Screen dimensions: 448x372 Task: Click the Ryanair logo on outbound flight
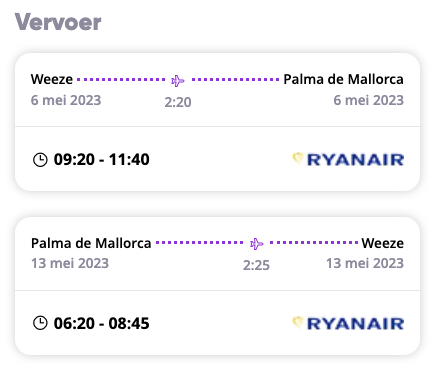click(348, 159)
